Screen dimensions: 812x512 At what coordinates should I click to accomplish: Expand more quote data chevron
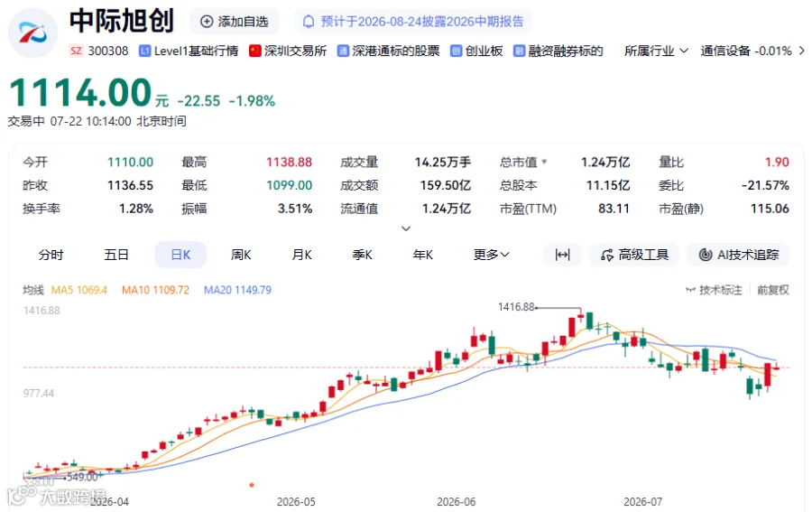[406, 228]
